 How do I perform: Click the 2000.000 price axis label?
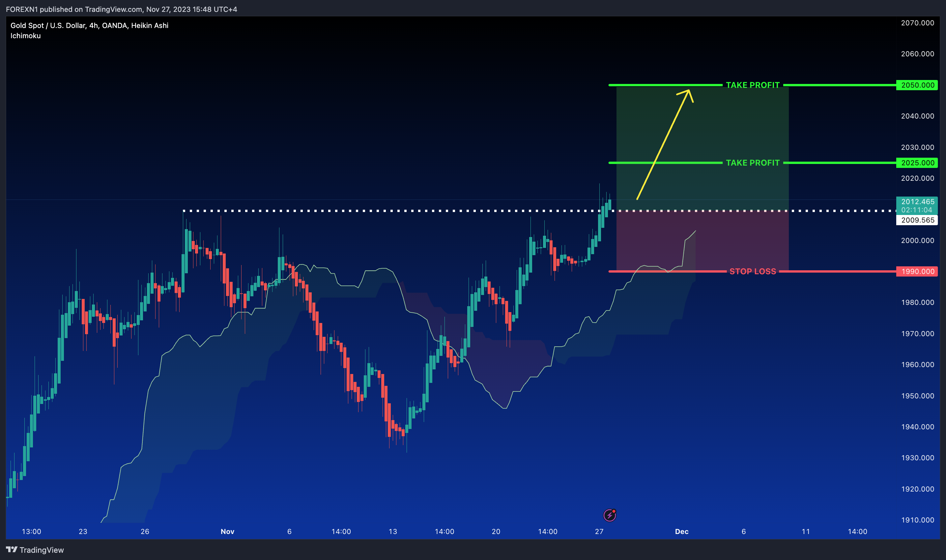pyautogui.click(x=917, y=240)
